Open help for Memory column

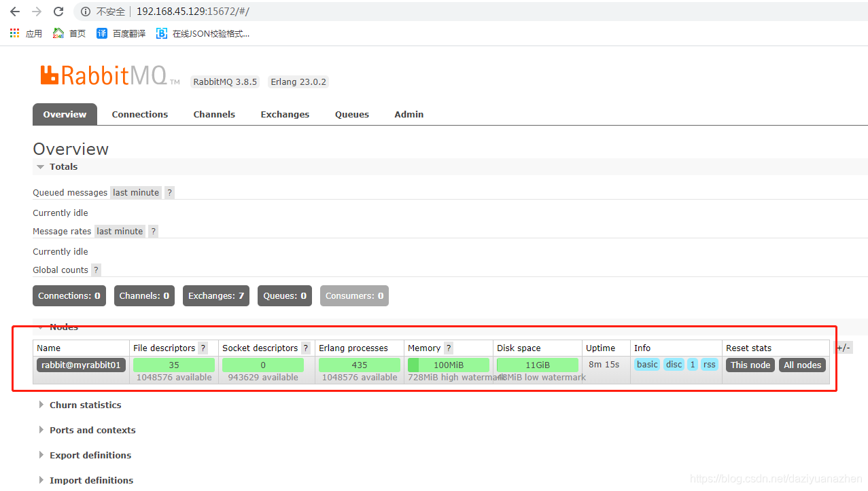449,348
